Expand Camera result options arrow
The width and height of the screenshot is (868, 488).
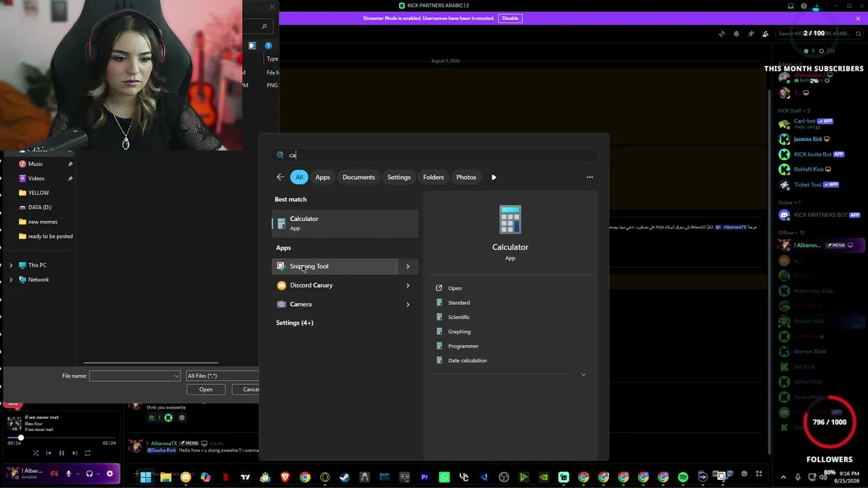click(408, 304)
